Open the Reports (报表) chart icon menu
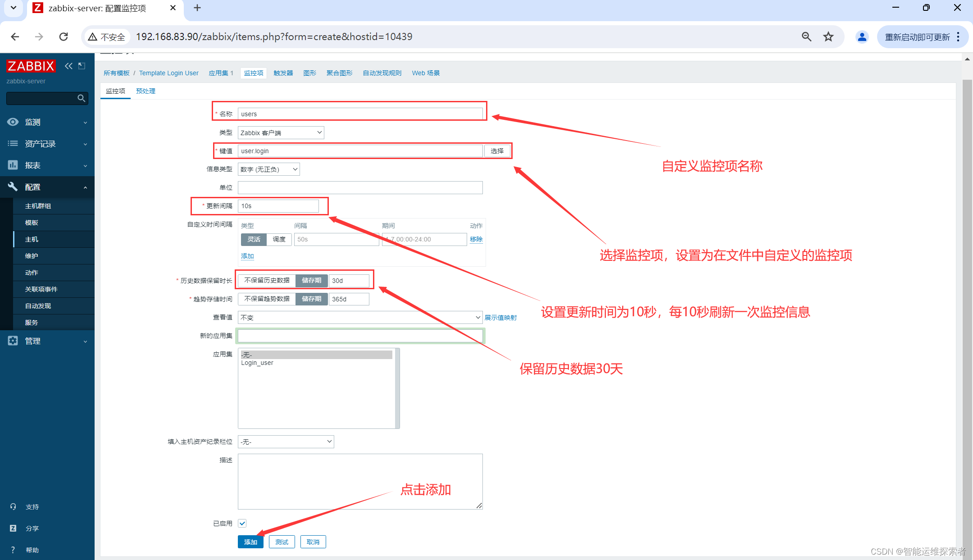The image size is (973, 560). pyautogui.click(x=13, y=165)
